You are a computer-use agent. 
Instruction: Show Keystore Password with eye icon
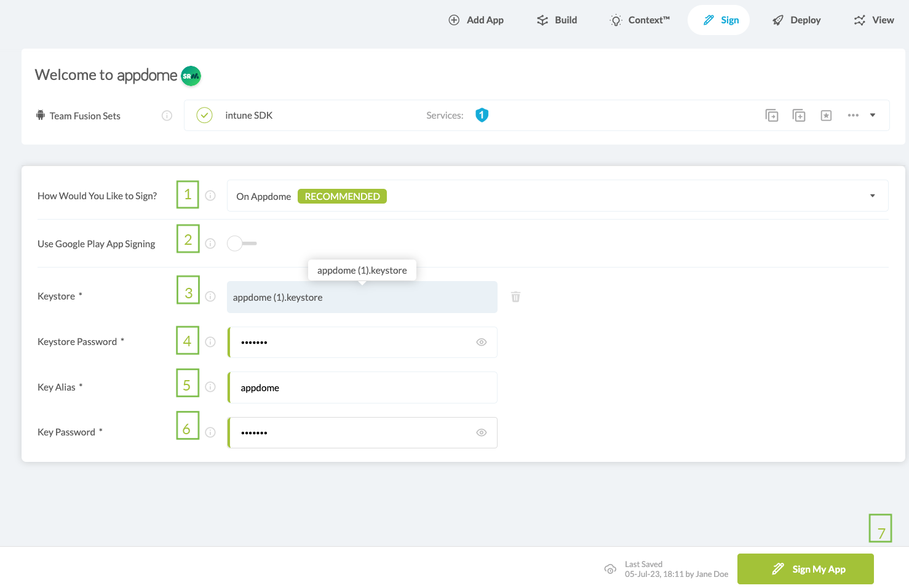tap(482, 342)
